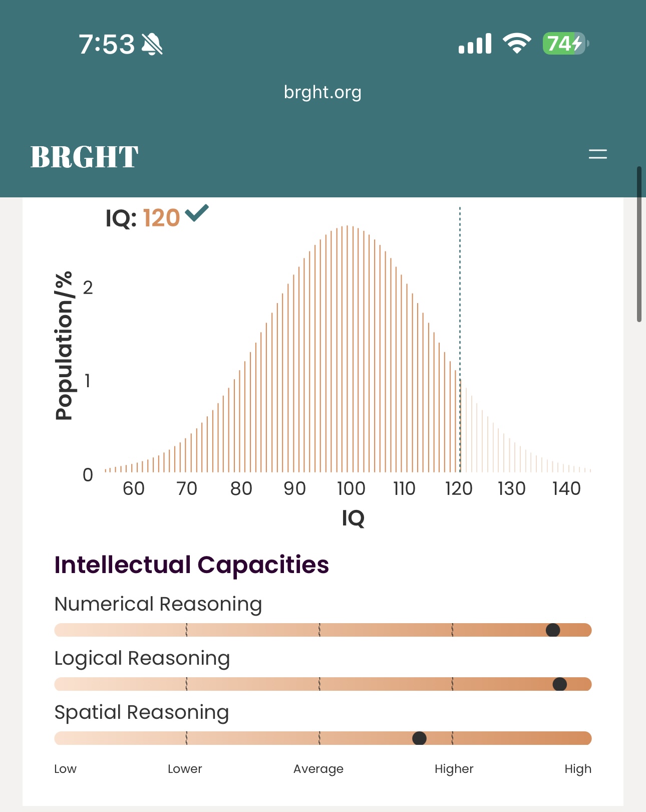
Task: Click the teal checkmark beside IQ 120
Action: (197, 213)
